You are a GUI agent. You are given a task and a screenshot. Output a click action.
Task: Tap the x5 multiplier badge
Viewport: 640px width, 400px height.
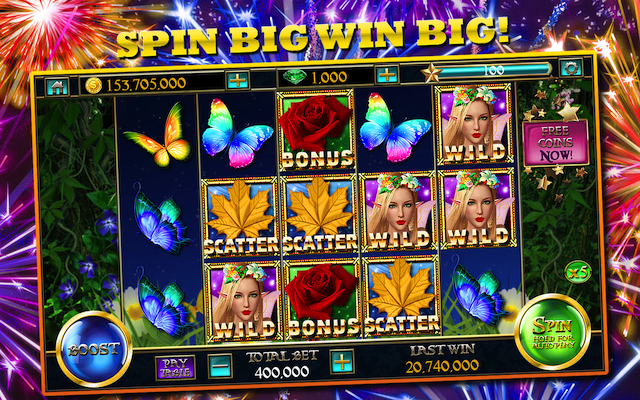point(578,271)
